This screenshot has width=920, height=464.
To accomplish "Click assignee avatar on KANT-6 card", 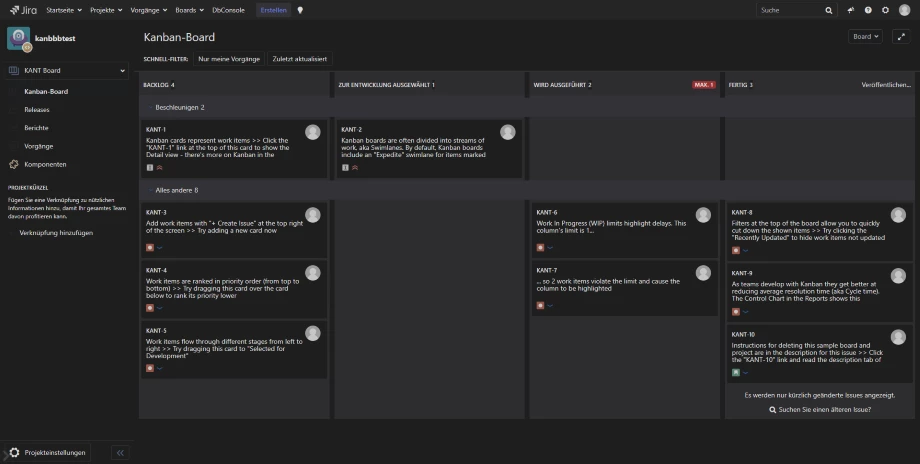I will 703,215.
